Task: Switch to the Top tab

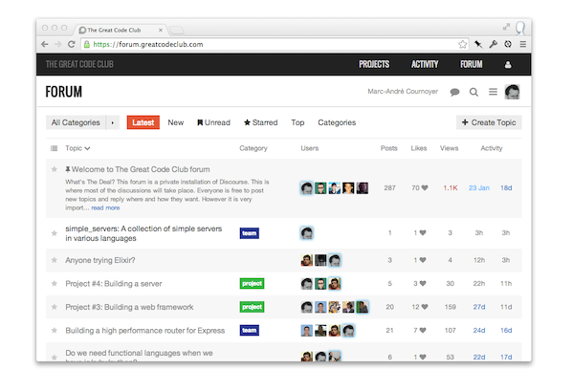Action: pyautogui.click(x=298, y=122)
